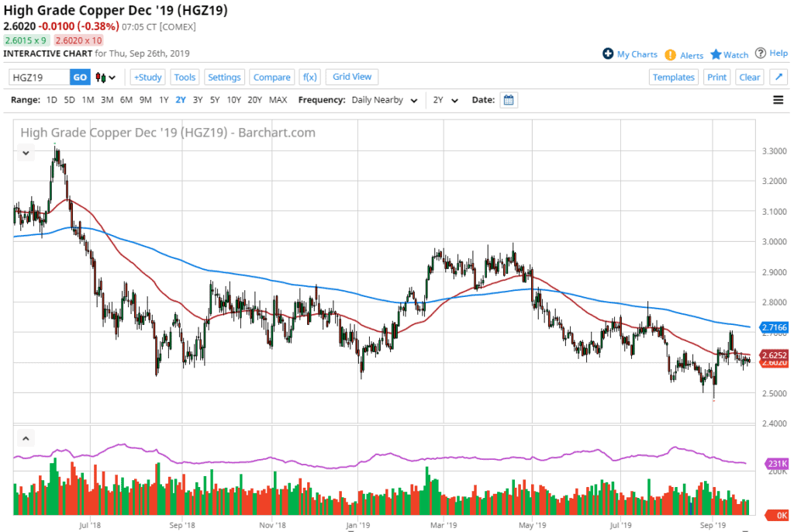The height and width of the screenshot is (532, 794).
Task: Open the Date calendar picker icon
Action: (509, 99)
